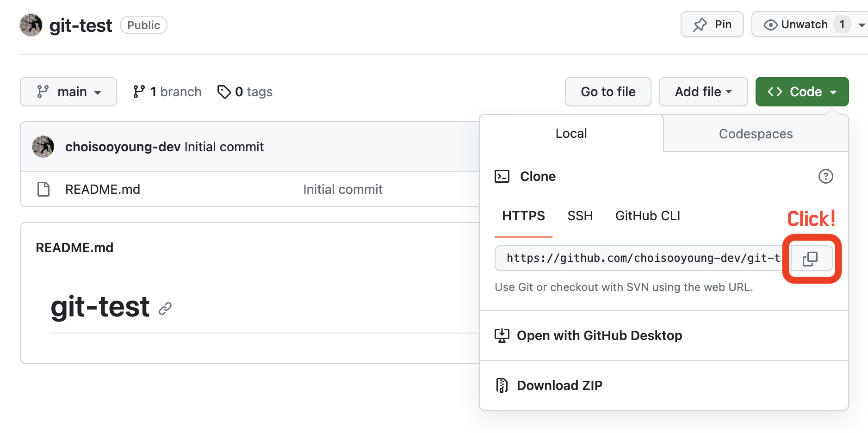View the 0 tags list

(x=245, y=92)
